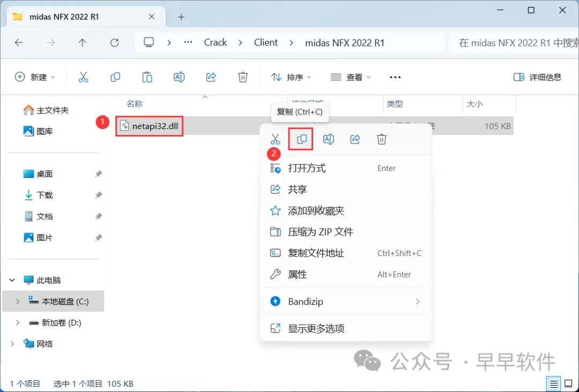579x392 pixels.
Task: Click Cut scissors in context menu
Action: 275,139
